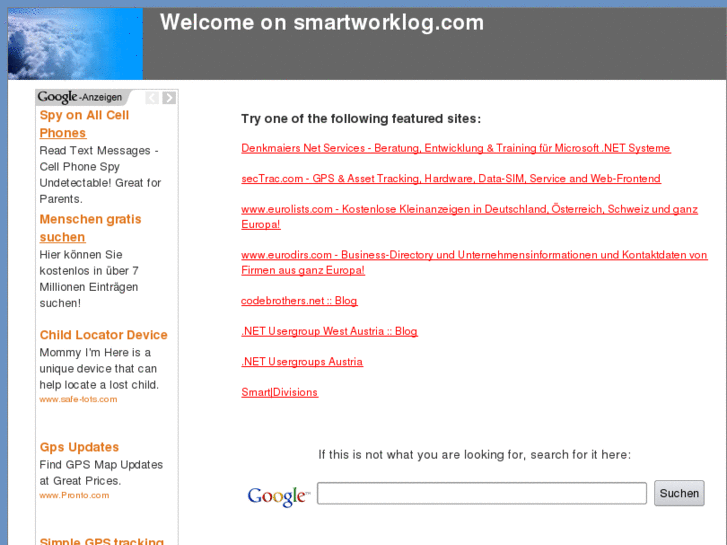The height and width of the screenshot is (545, 727).
Task: Open codebrothers.net :: Blog link
Action: click(299, 301)
